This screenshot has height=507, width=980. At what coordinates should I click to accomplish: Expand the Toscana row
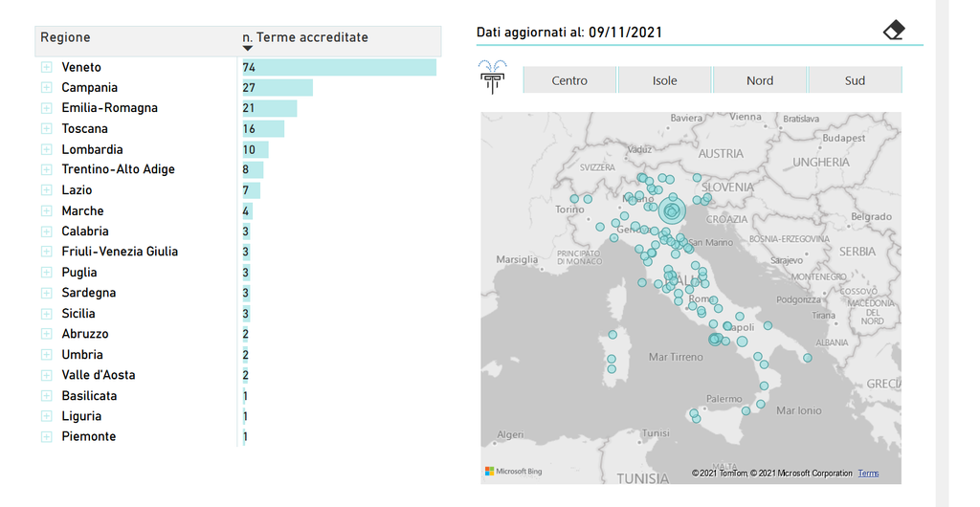coord(46,128)
